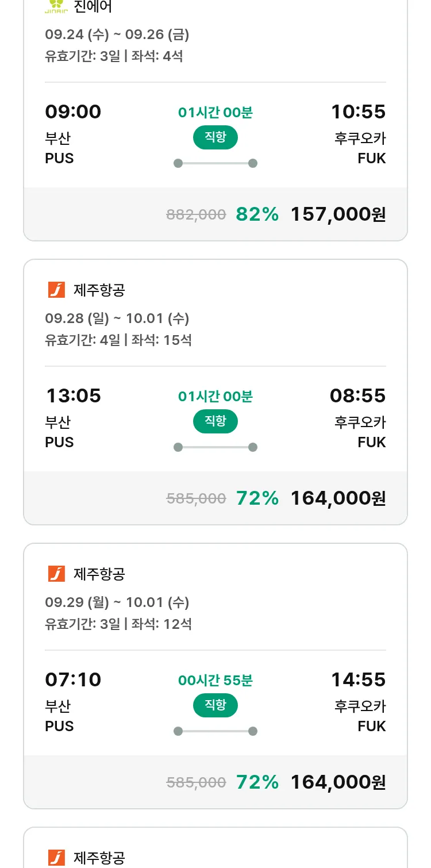Open the 09.24 (수) ~ 09.26 (금) date range
The height and width of the screenshot is (868, 431).
click(x=117, y=34)
